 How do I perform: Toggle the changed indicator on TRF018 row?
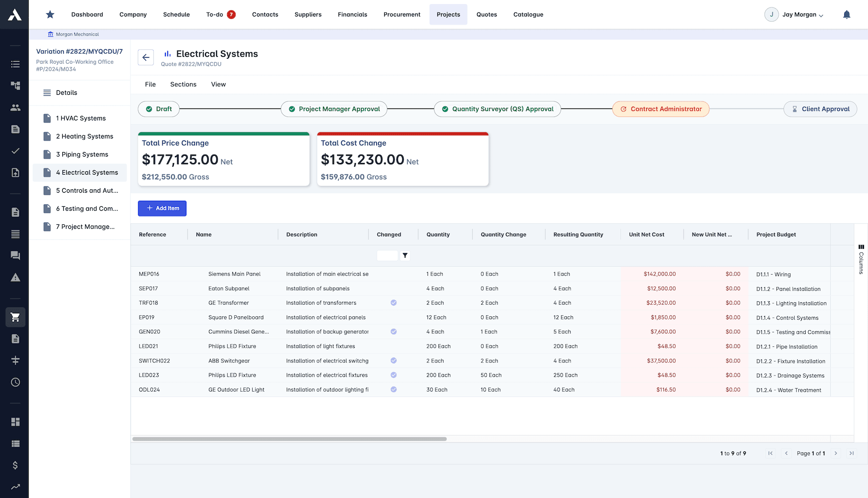pyautogui.click(x=393, y=303)
